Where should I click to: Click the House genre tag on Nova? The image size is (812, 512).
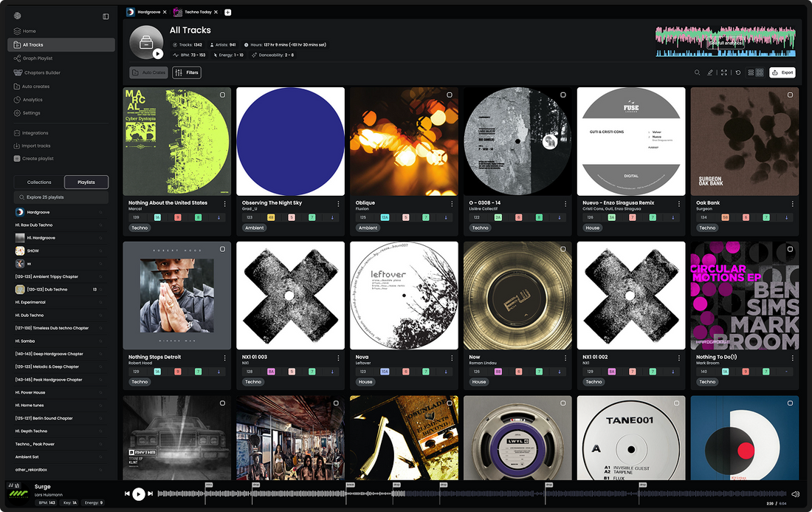point(365,382)
